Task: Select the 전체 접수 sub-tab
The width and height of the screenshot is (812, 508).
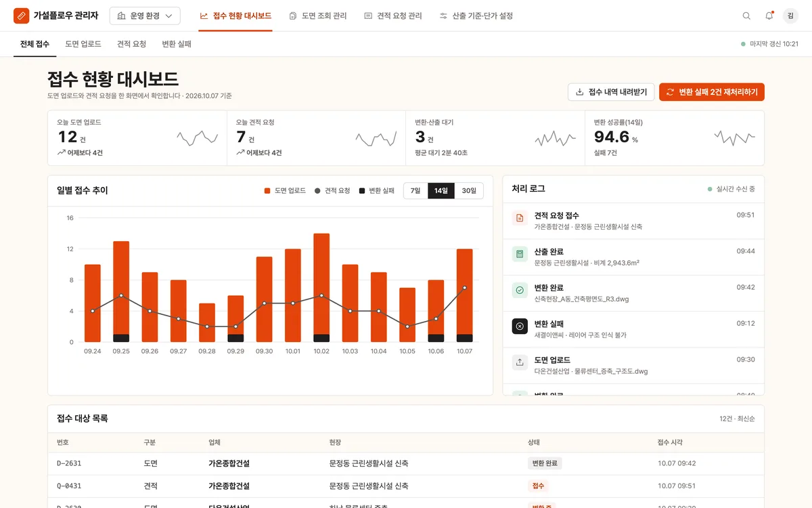Action: [35, 44]
